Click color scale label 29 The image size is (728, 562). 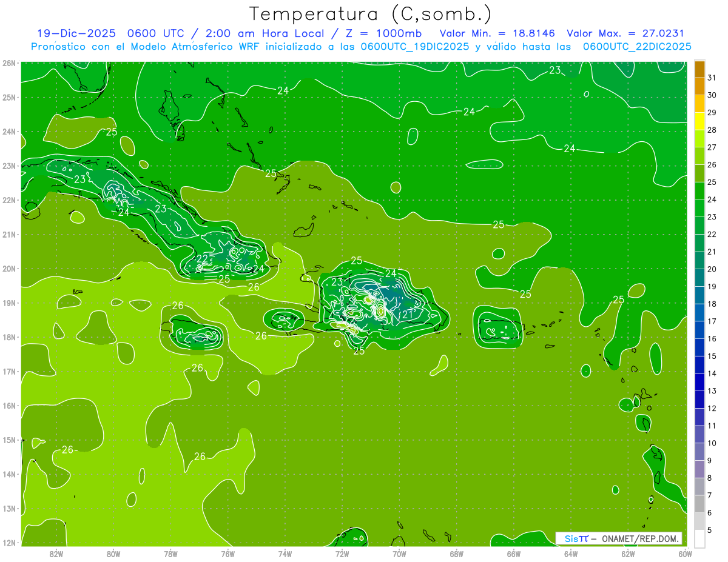(x=712, y=113)
